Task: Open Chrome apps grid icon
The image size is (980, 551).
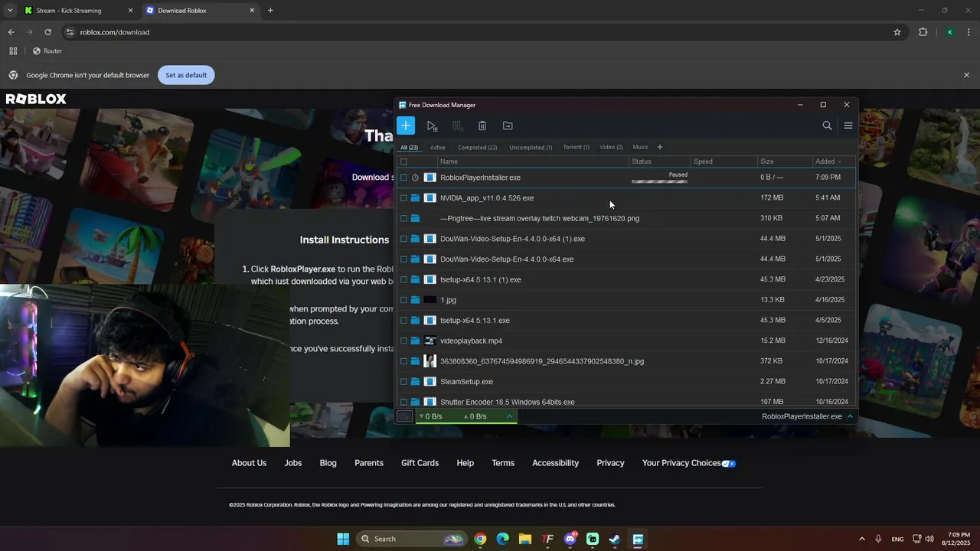Action: [13, 51]
